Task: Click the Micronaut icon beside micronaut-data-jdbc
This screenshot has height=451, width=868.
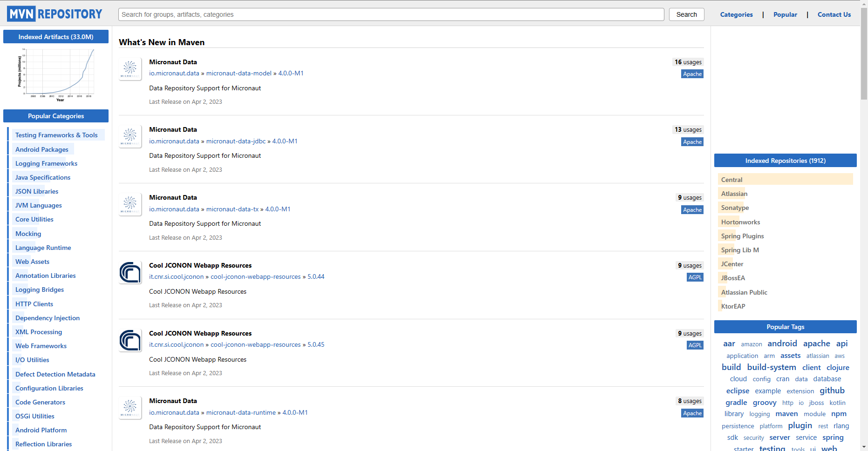Action: [x=130, y=136]
